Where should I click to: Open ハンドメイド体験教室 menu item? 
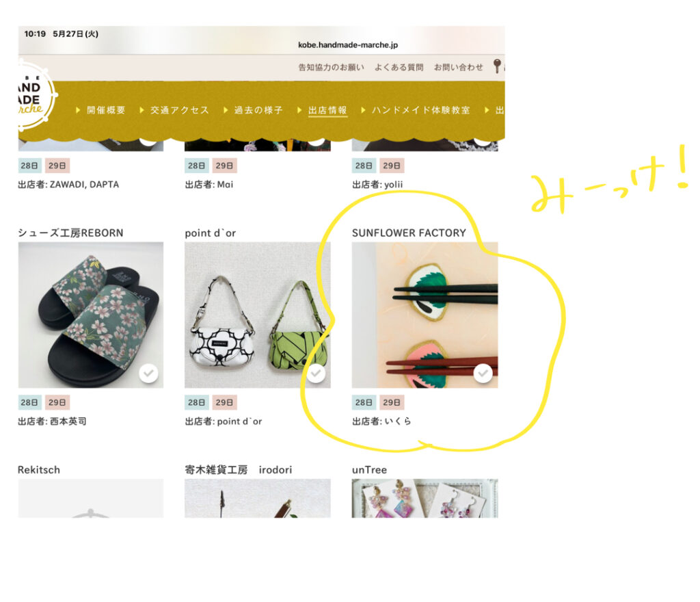tap(420, 110)
